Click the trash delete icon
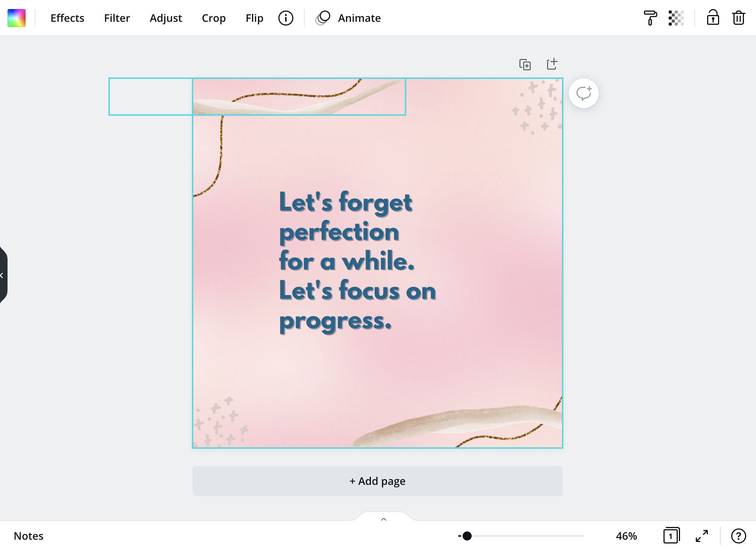The height and width of the screenshot is (551, 756). tap(739, 18)
